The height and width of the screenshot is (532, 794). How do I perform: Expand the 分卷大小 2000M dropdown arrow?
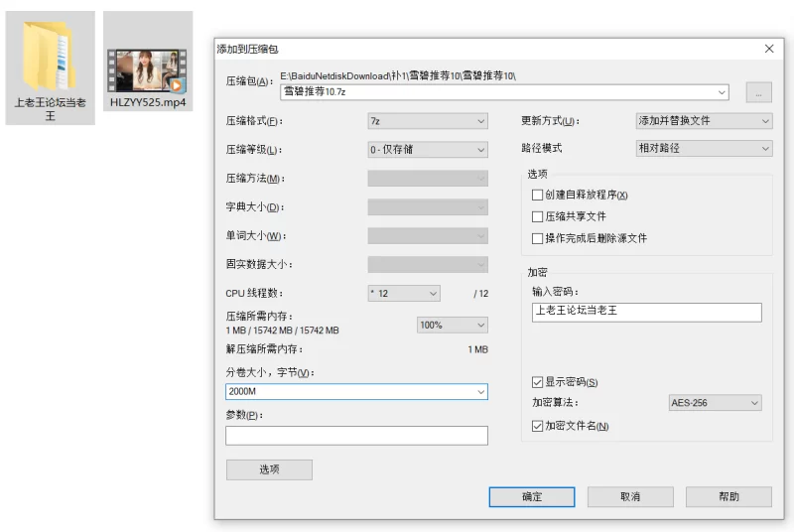click(480, 392)
